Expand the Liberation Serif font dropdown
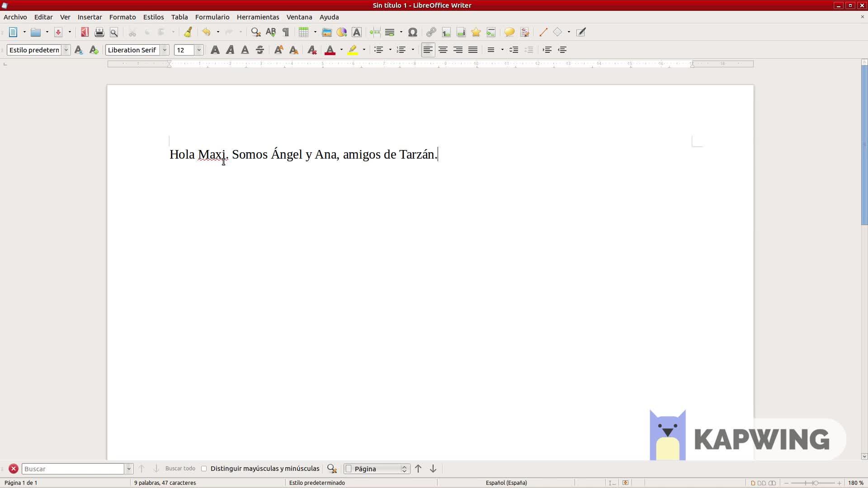This screenshot has height=488, width=868. tap(165, 50)
